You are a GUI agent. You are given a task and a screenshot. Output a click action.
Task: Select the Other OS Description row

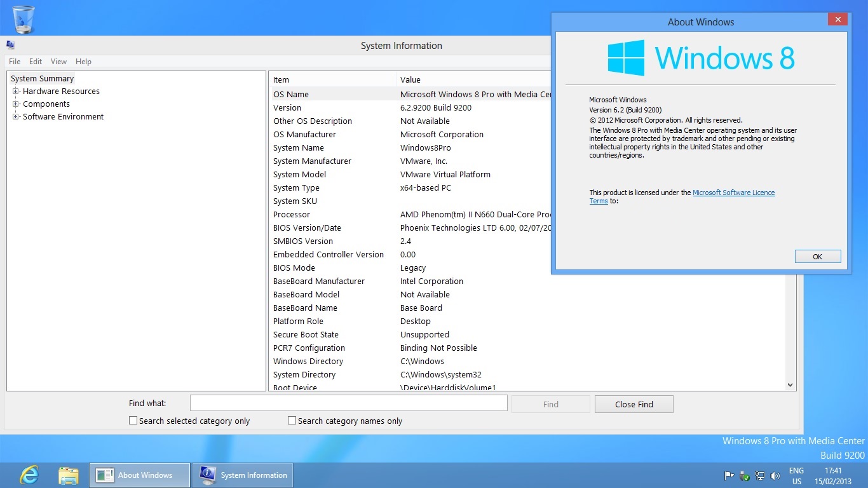[410, 121]
